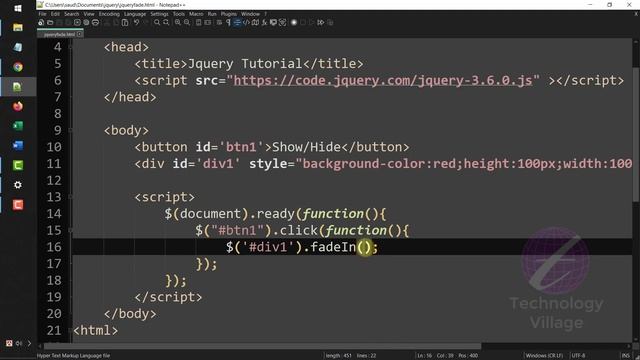Click the 'background-color:red' style value
Image resolution: width=640 pixels, height=360 pixels.
(x=379, y=164)
